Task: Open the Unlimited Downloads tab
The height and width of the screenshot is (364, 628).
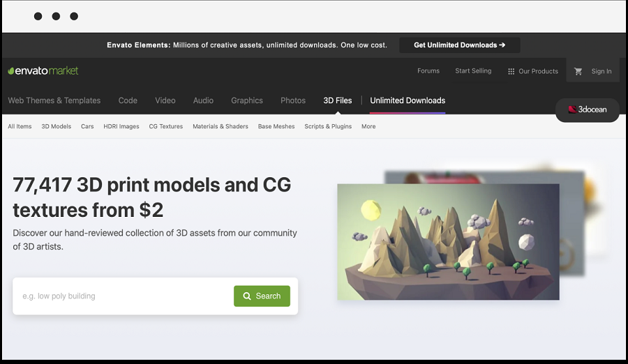Action: click(x=408, y=100)
